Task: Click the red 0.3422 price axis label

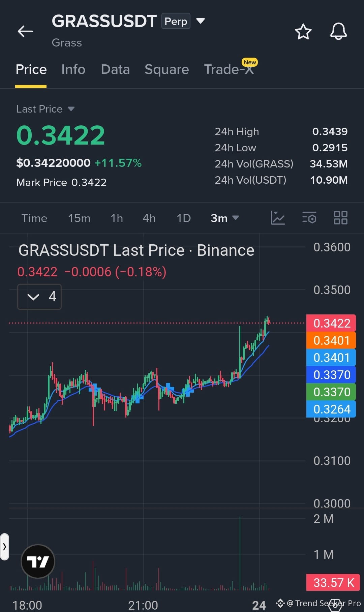Action: click(x=331, y=323)
